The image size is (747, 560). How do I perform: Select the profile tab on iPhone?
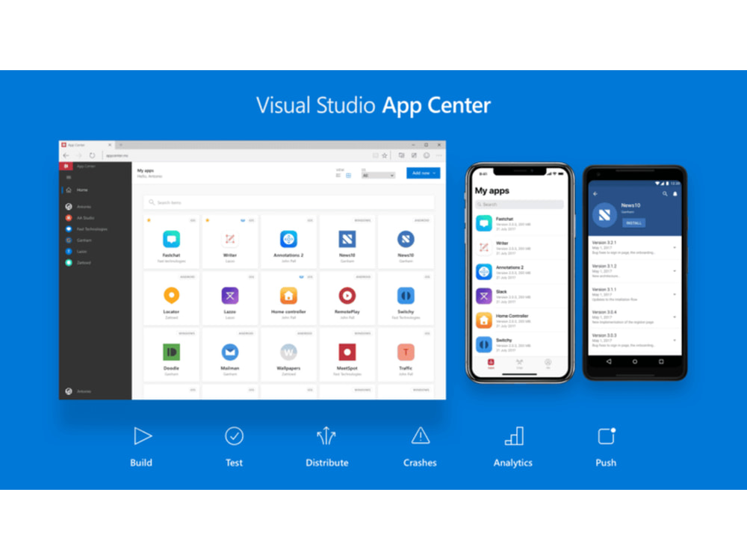click(x=548, y=364)
